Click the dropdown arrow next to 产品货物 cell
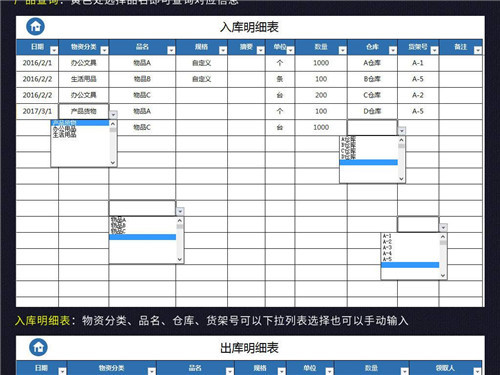The height and width of the screenshot is (375, 500). coord(113,115)
